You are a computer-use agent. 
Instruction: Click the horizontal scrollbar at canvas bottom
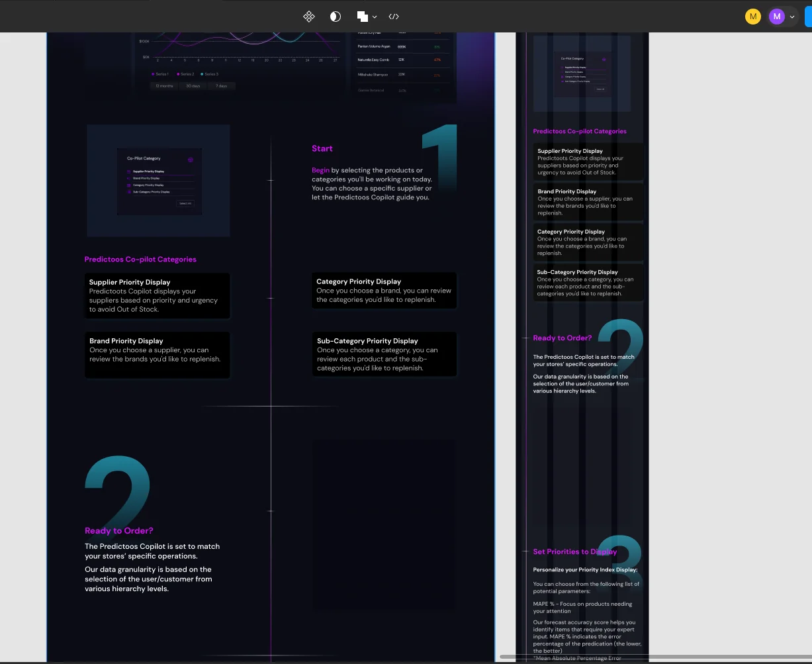pos(655,657)
